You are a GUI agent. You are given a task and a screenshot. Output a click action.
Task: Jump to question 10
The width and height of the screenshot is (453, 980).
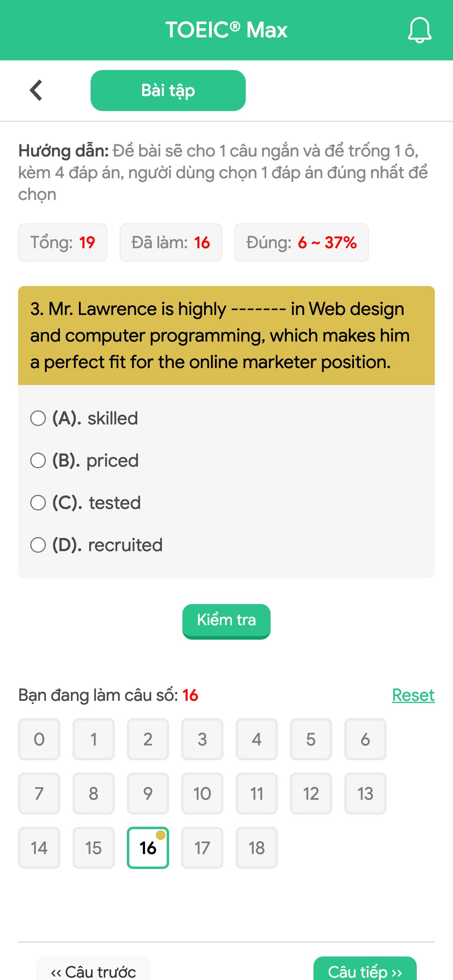tap(202, 794)
